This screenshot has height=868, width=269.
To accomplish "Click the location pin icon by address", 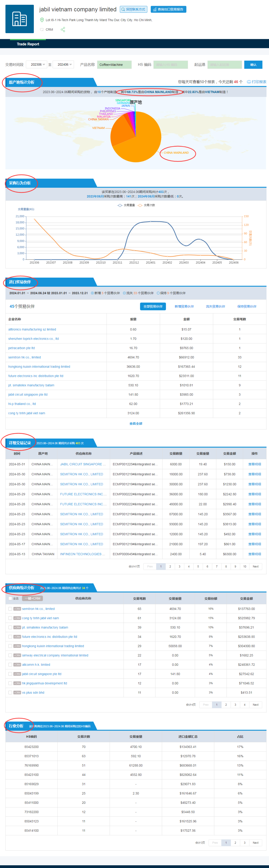I will point(42,20).
